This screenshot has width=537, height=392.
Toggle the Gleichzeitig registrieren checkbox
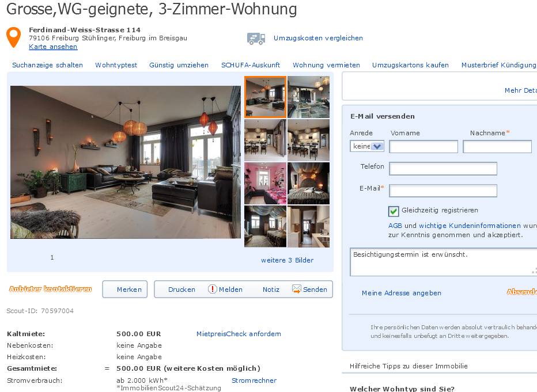coord(393,211)
